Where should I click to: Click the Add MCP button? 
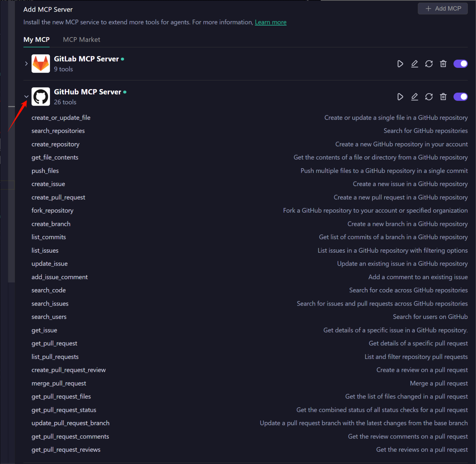[x=443, y=9]
